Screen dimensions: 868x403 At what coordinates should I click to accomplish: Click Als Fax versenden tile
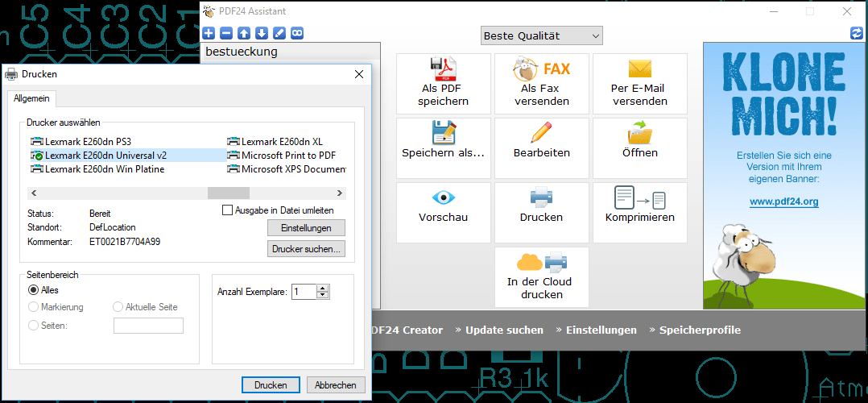point(541,83)
